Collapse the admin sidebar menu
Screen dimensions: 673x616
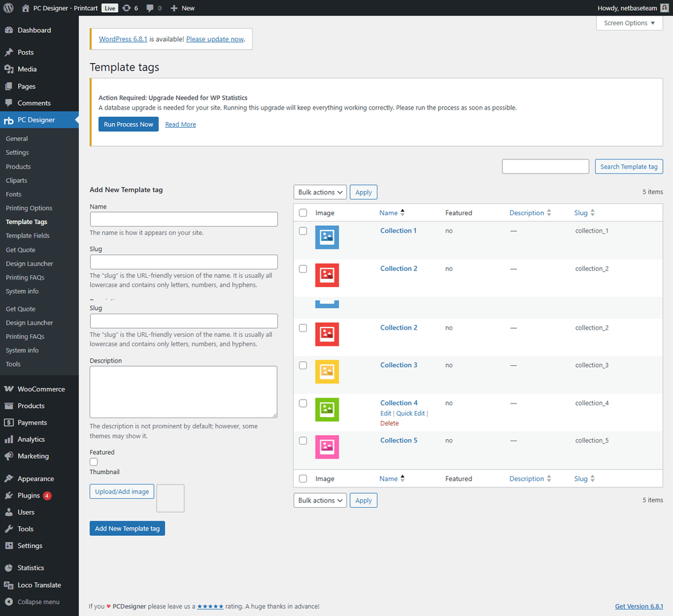click(38, 602)
